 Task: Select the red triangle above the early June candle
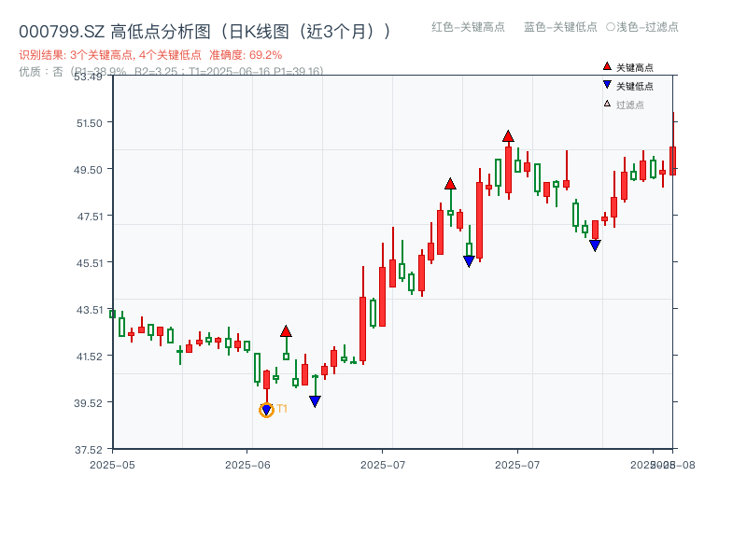(286, 330)
